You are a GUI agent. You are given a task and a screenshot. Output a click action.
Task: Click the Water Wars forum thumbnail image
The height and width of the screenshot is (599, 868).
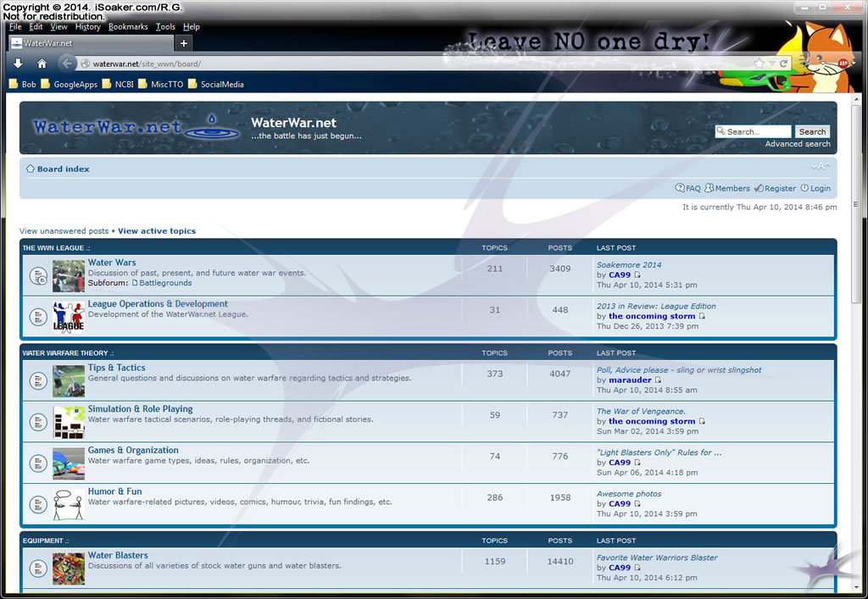point(69,276)
